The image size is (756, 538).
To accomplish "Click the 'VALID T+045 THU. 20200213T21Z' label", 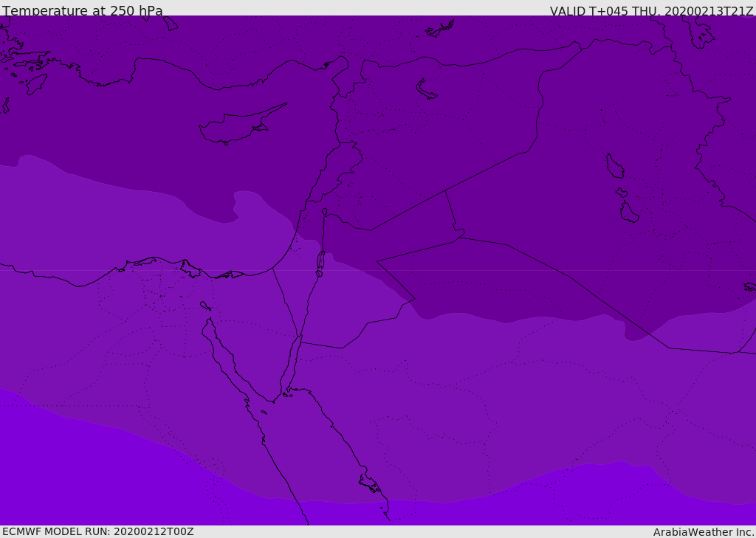I will pos(651,11).
